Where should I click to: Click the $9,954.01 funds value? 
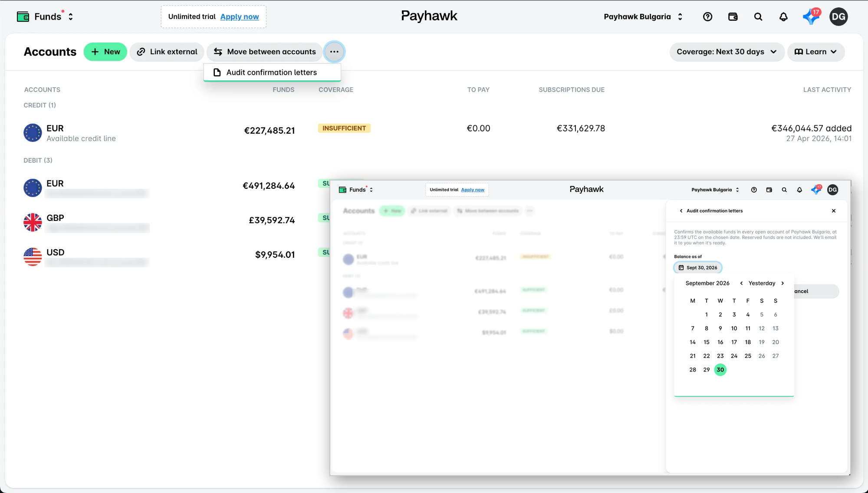[x=275, y=255]
